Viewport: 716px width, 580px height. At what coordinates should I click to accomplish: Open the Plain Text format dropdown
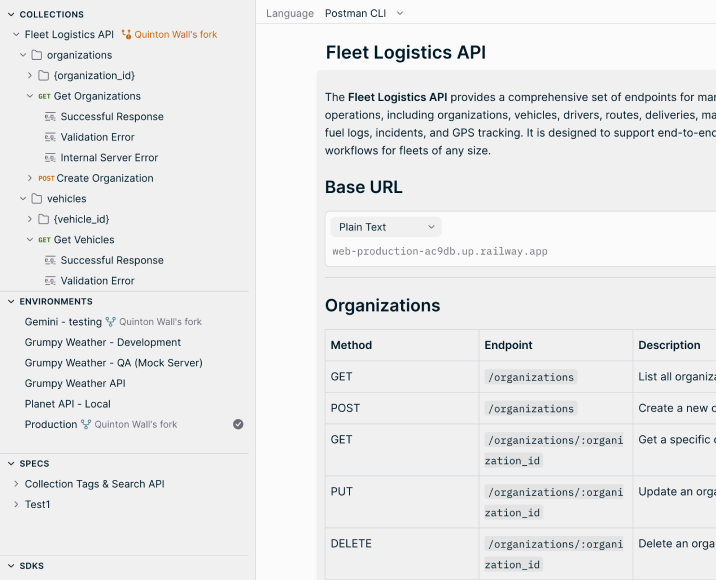click(386, 227)
